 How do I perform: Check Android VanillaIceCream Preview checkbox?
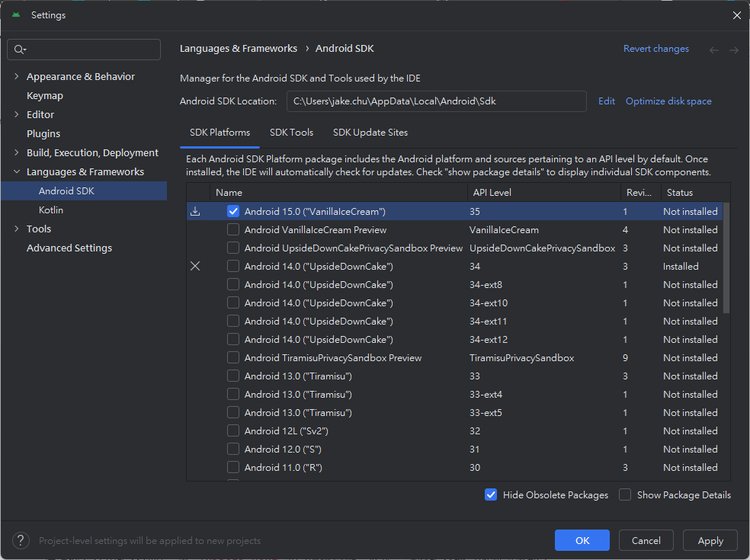[x=233, y=229]
